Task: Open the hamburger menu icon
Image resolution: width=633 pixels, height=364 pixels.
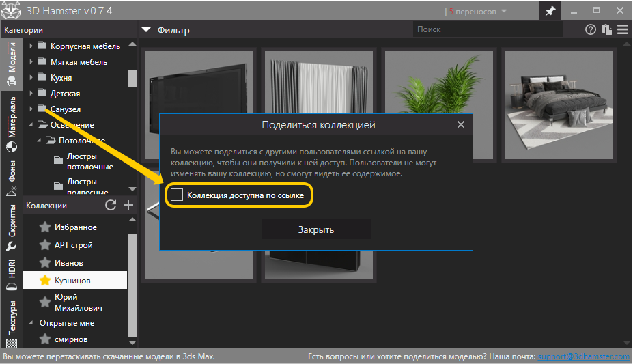Action: coord(623,29)
